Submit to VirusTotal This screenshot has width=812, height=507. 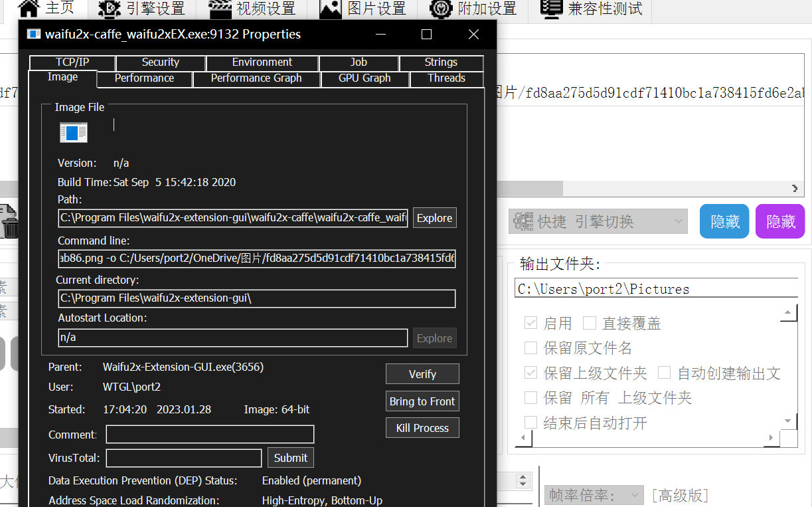tap(291, 458)
